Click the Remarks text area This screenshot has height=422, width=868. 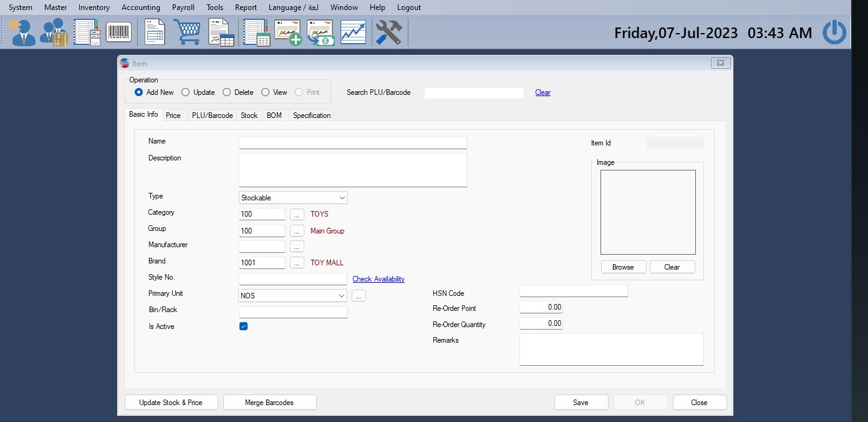[x=612, y=350]
